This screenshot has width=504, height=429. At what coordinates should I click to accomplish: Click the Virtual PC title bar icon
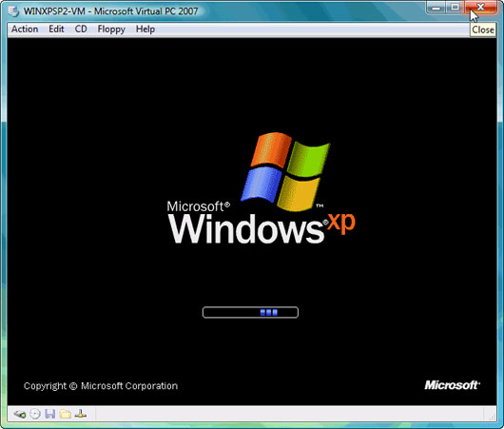[13, 11]
